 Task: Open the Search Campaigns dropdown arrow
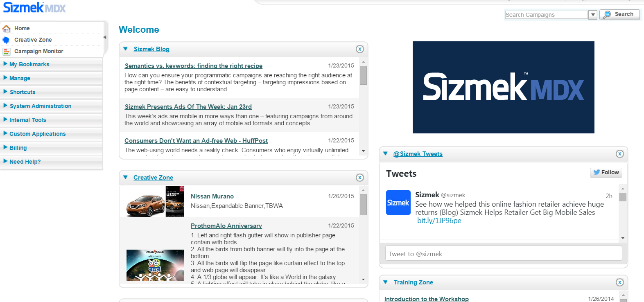(x=593, y=15)
